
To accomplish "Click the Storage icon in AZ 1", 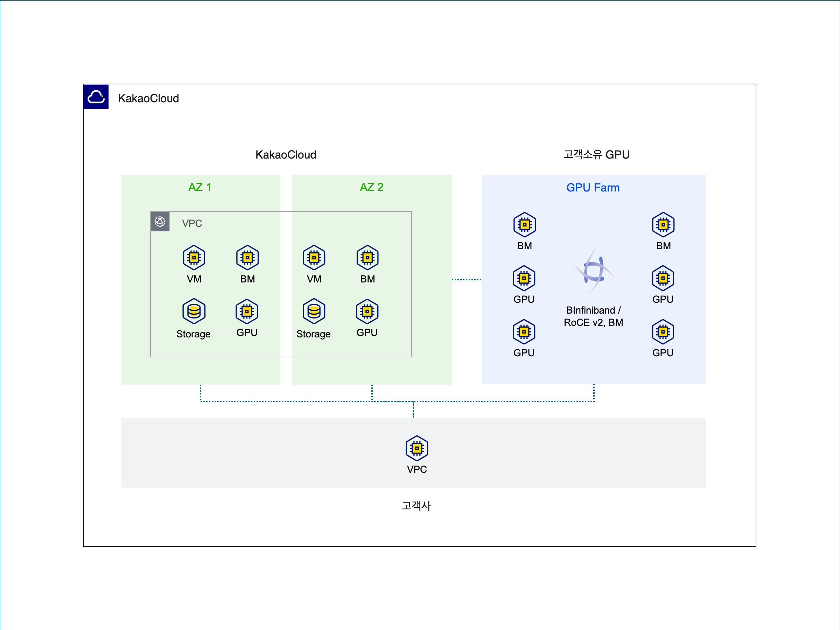I will point(194,311).
